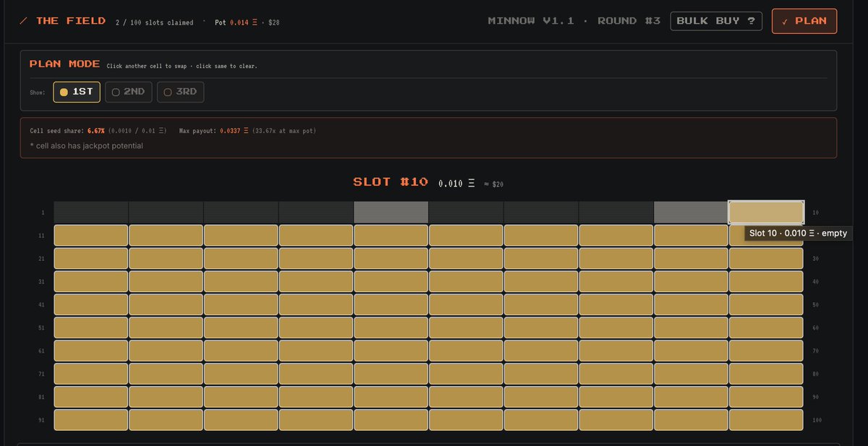The width and height of the screenshot is (868, 446).
Task: Select the 2ND place show option
Action: point(129,92)
